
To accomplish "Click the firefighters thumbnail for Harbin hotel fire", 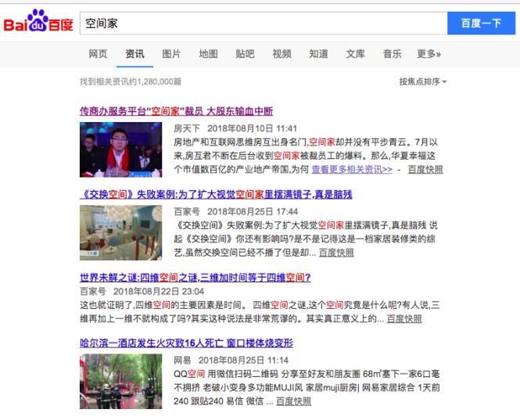I will tap(120, 382).
